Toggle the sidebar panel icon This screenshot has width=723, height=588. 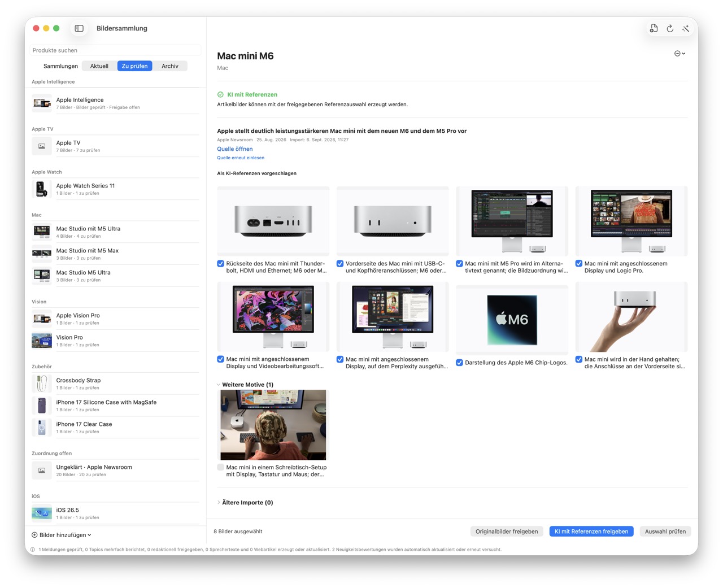tap(79, 28)
